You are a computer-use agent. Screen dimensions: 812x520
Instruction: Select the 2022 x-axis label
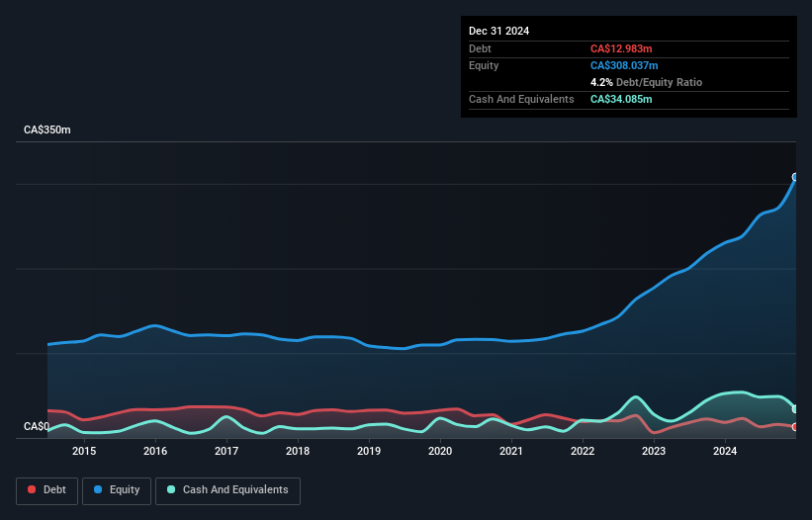coord(583,451)
